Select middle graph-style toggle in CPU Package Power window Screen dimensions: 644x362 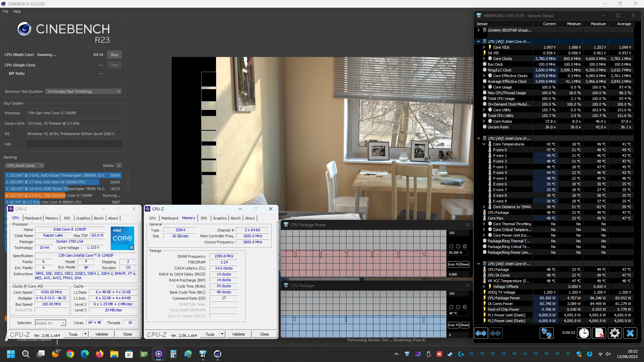[458, 246]
